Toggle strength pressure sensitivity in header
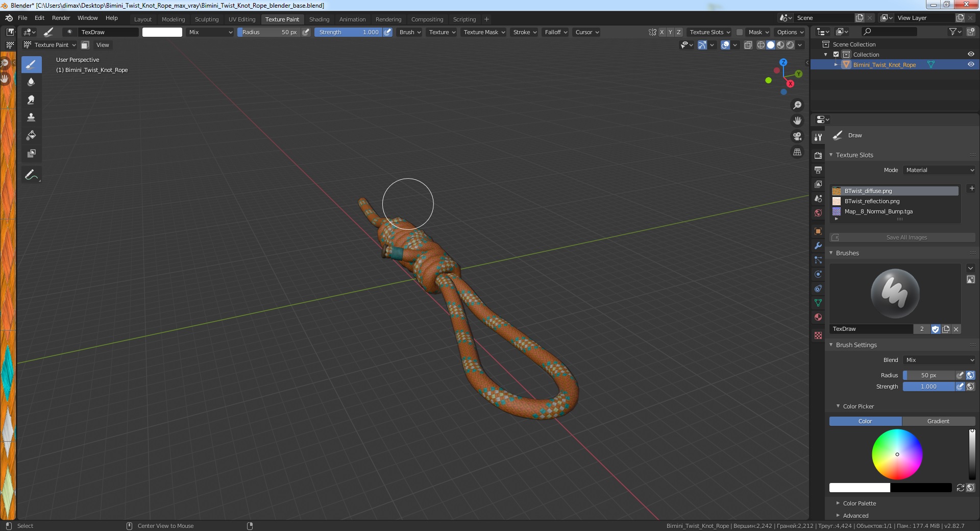This screenshot has width=980, height=531. click(387, 32)
